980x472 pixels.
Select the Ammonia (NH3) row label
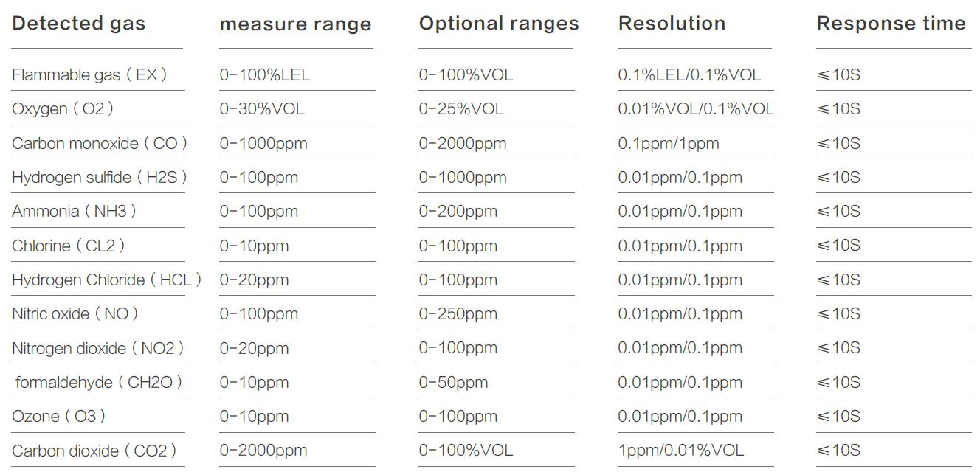(x=74, y=212)
